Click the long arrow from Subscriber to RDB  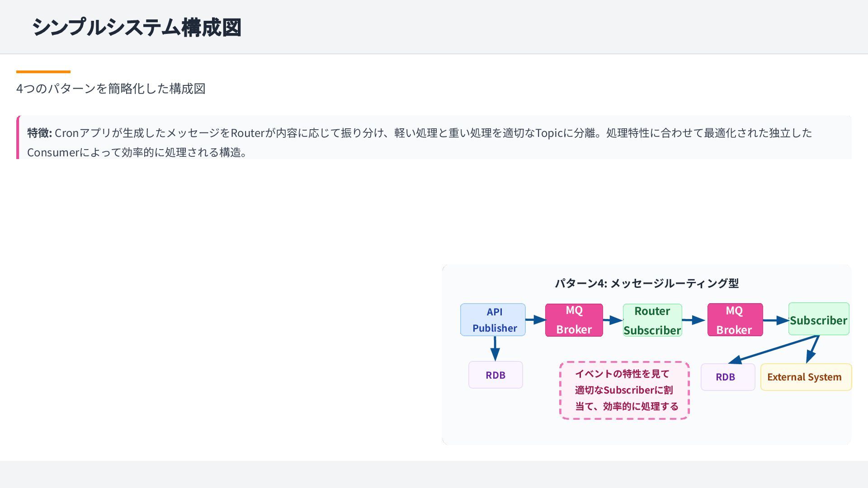pos(773,349)
